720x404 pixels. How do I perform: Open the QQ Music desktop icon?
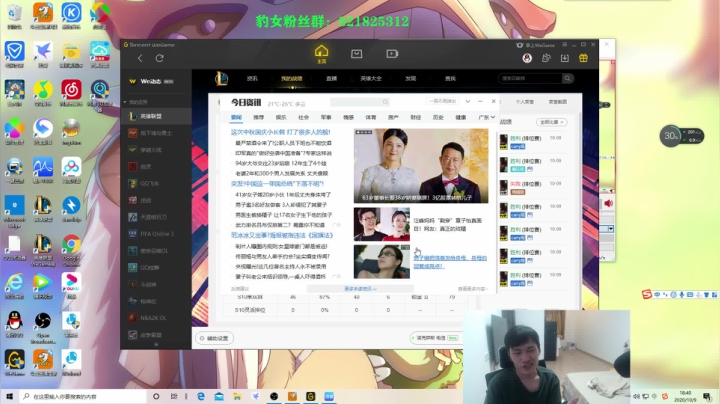(x=43, y=93)
